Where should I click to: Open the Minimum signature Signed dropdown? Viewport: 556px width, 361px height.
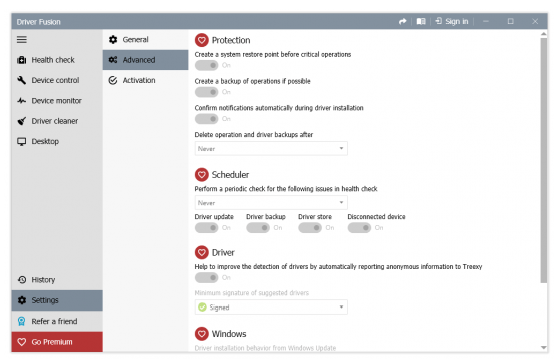(271, 307)
